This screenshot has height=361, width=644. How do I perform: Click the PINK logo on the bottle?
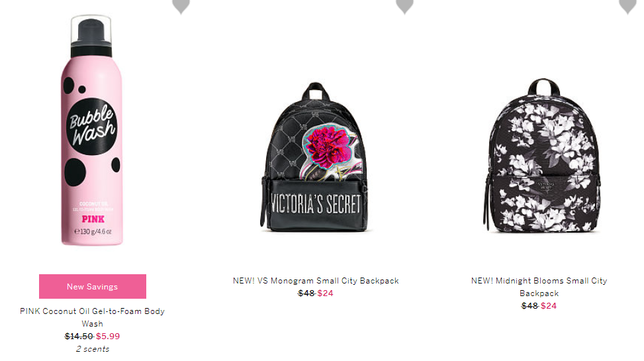(93, 219)
